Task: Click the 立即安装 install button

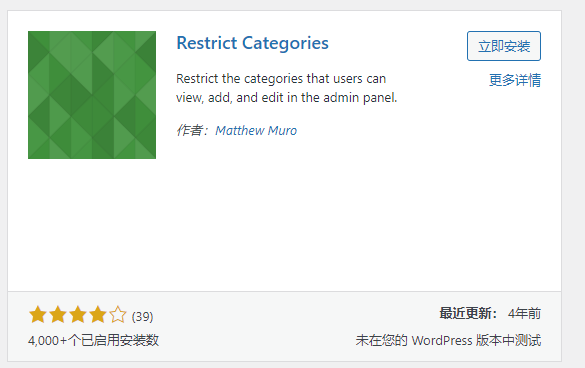Action: 504,46
